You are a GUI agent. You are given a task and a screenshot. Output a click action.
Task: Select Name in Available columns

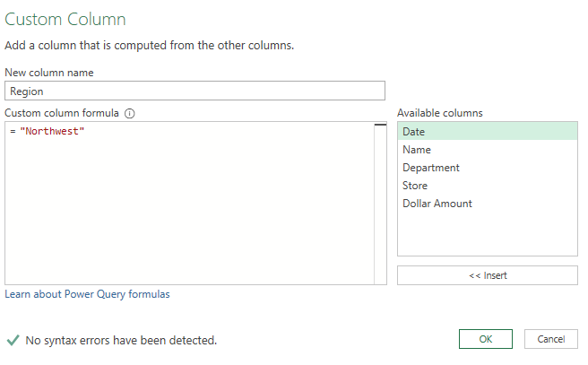(x=487, y=149)
